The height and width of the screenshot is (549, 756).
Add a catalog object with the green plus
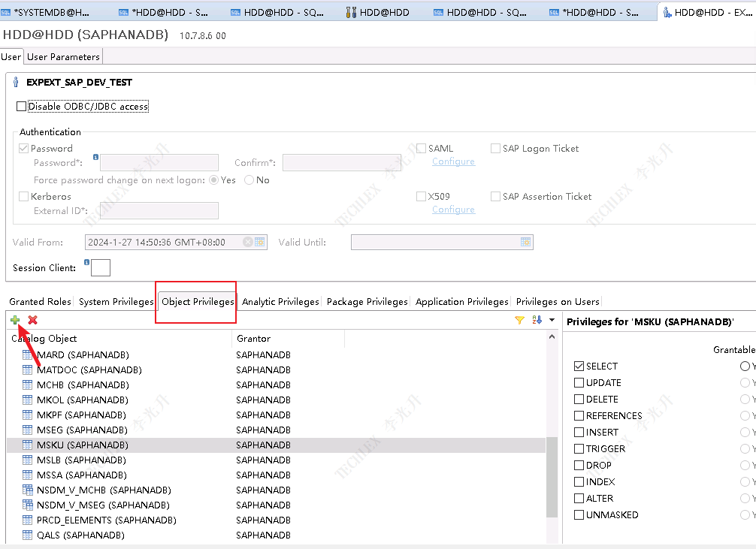click(15, 320)
